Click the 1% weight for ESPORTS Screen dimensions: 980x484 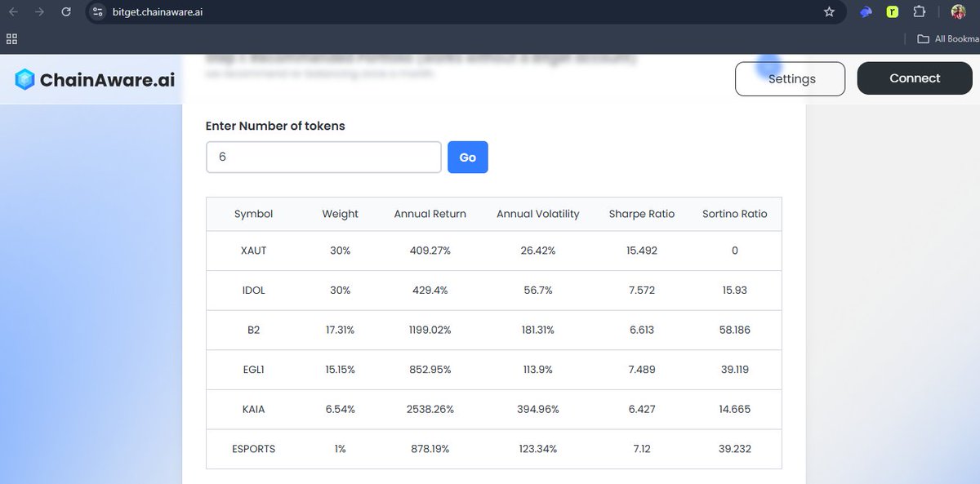coord(341,448)
